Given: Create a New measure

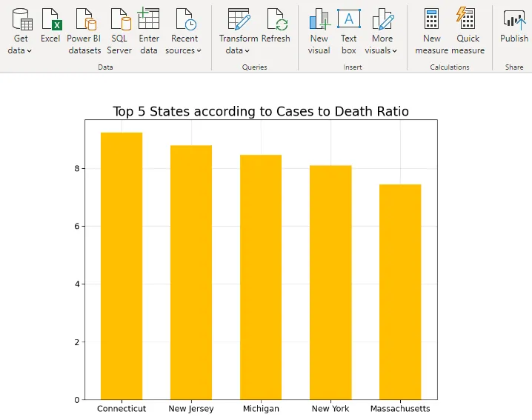Looking at the screenshot, I should click(x=431, y=19).
